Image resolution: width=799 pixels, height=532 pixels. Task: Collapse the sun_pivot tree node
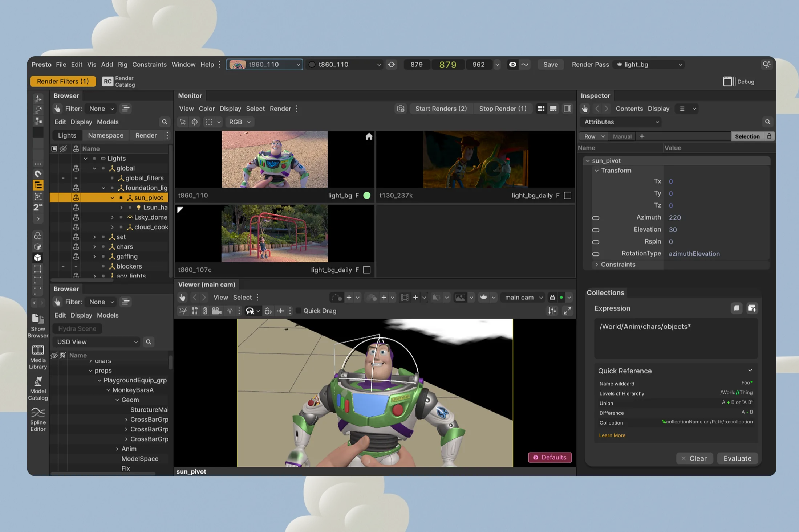click(x=112, y=198)
